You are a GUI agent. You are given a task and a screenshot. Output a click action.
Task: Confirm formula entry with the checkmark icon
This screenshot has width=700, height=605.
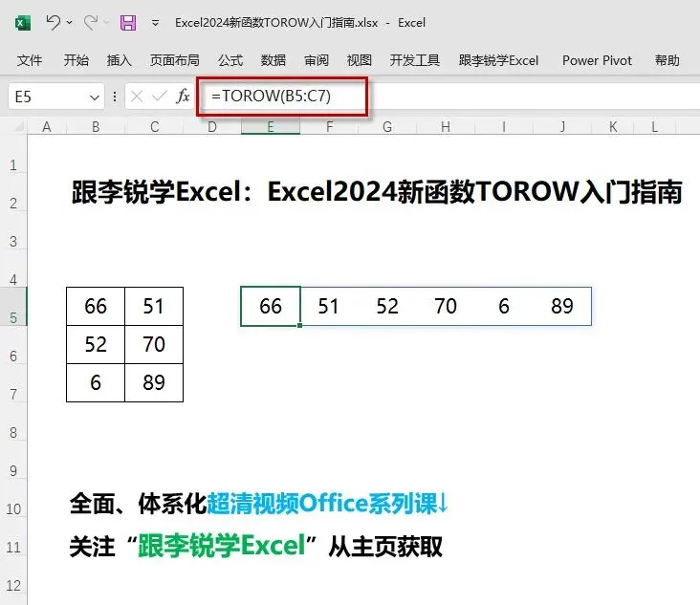click(x=160, y=96)
